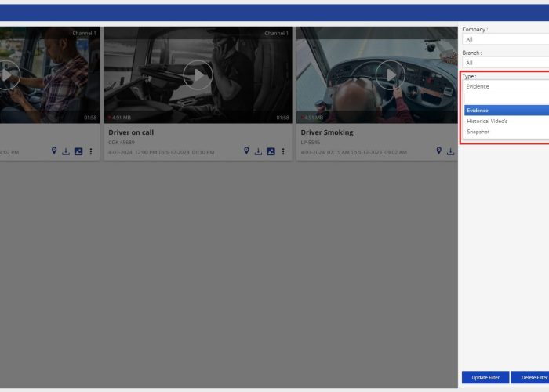549x392 pixels.
Task: Play the Driver on call video
Action: [198, 74]
